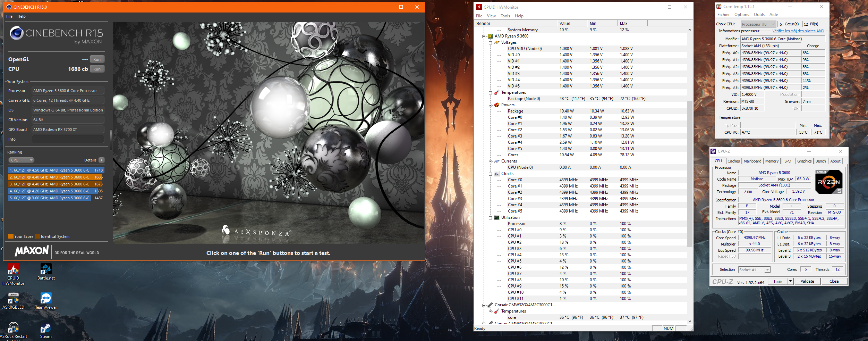Click the Corsair memory module icon in HWMonitor
868x341 pixels.
tap(490, 305)
